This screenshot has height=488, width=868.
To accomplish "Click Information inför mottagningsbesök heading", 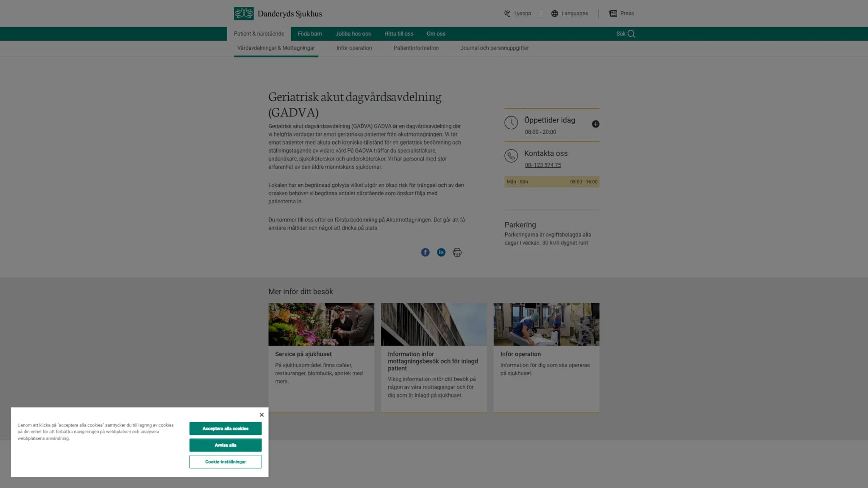I will pyautogui.click(x=433, y=361).
